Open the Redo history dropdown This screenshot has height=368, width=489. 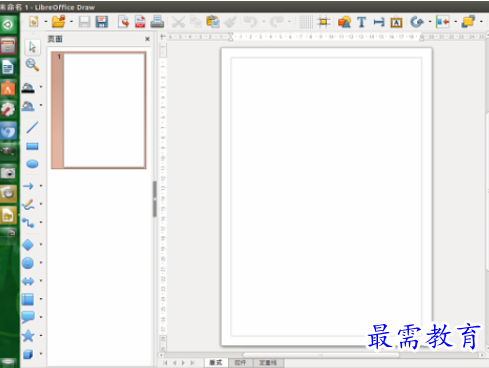289,22
